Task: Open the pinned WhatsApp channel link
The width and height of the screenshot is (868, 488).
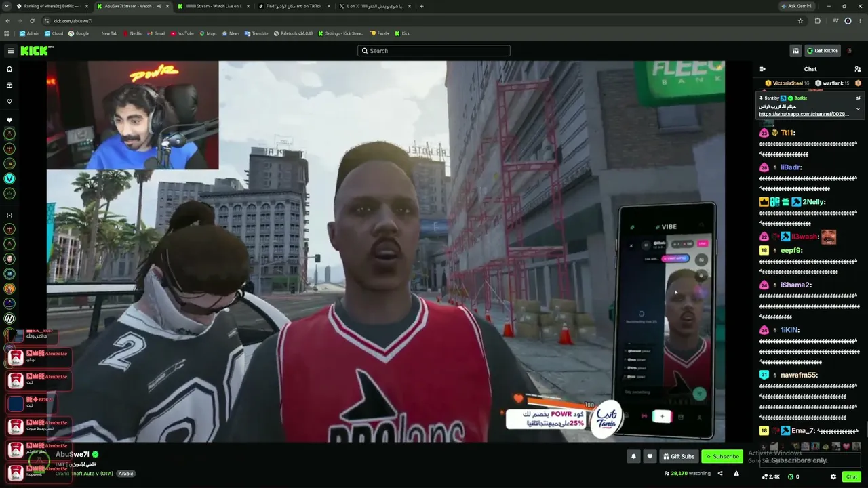Action: [804, 114]
